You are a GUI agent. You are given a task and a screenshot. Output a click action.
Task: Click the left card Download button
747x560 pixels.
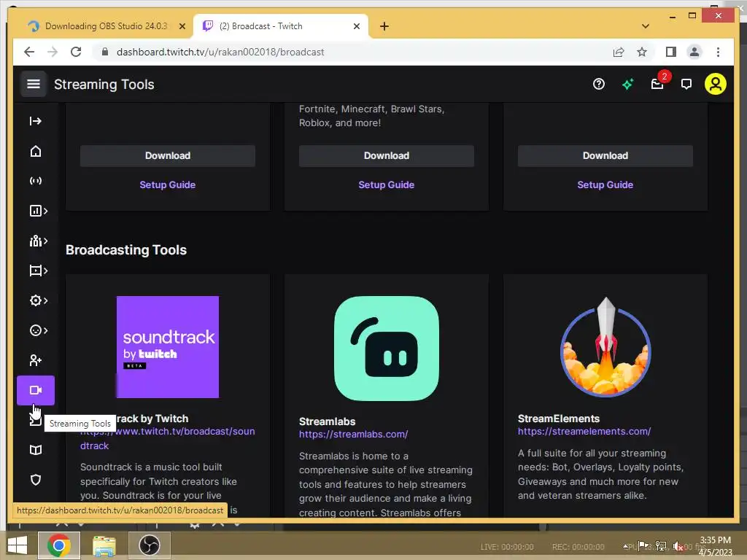[x=168, y=156]
